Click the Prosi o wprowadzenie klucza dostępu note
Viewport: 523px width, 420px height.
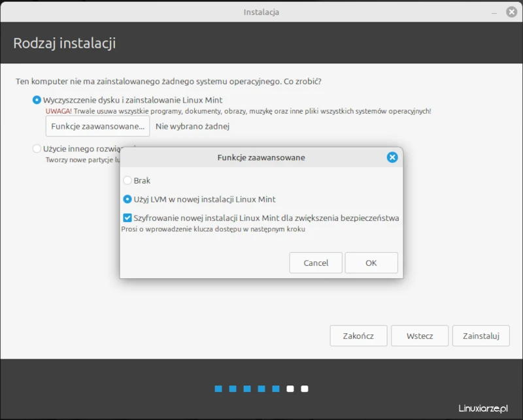(x=213, y=229)
